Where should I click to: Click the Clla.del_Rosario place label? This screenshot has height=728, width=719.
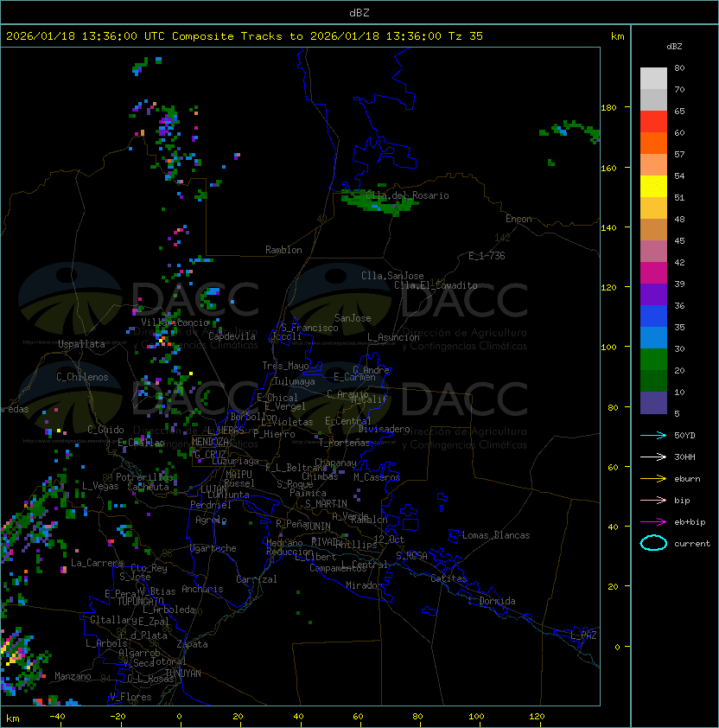pyautogui.click(x=407, y=195)
